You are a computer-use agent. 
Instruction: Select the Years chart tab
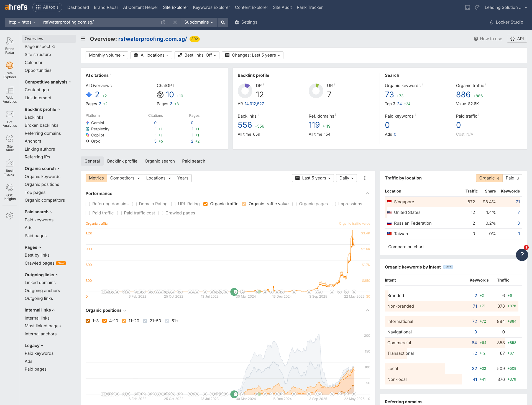(x=183, y=178)
